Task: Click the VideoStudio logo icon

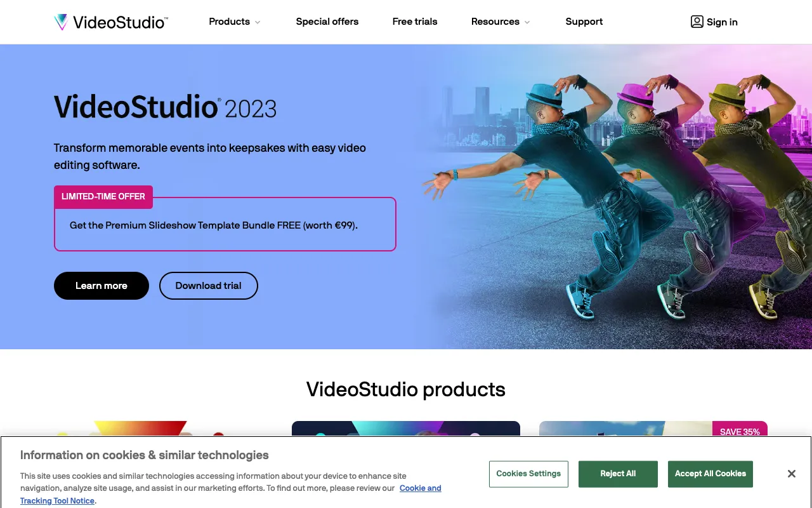Action: [x=62, y=21]
